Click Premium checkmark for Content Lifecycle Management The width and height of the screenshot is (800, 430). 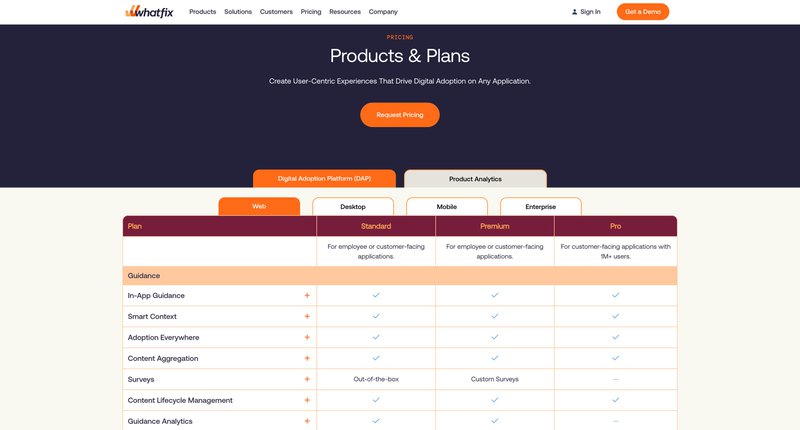[495, 399]
